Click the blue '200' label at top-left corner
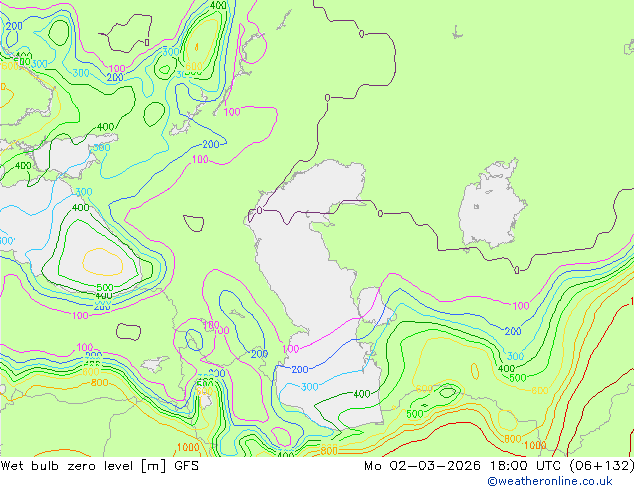Viewport: 634px width, 490px height. point(14,26)
